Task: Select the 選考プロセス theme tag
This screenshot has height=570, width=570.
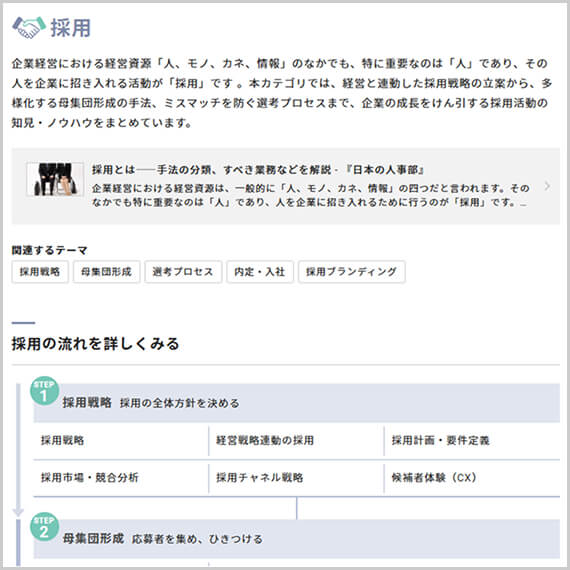Action: [x=183, y=272]
